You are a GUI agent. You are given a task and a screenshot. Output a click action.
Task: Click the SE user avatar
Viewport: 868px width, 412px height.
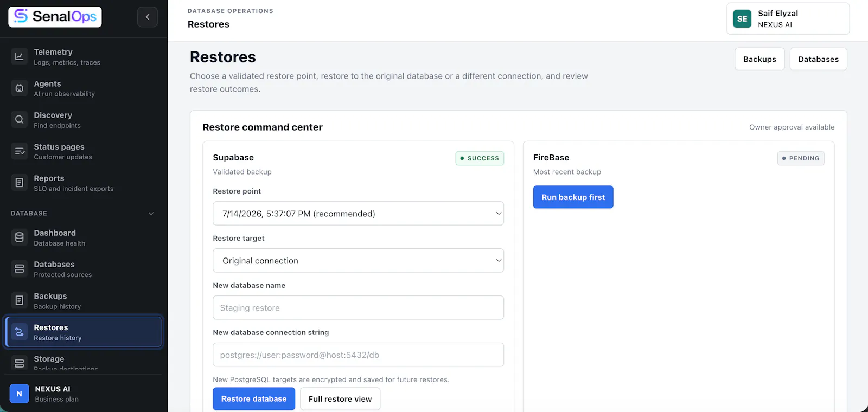tap(742, 18)
